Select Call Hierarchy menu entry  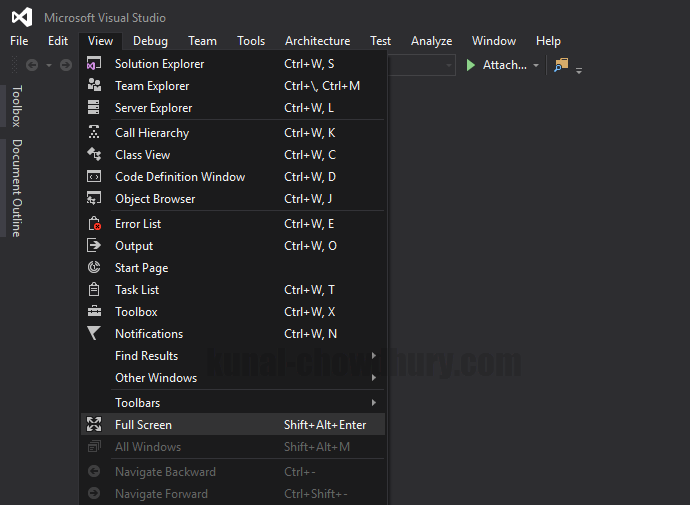click(x=233, y=132)
